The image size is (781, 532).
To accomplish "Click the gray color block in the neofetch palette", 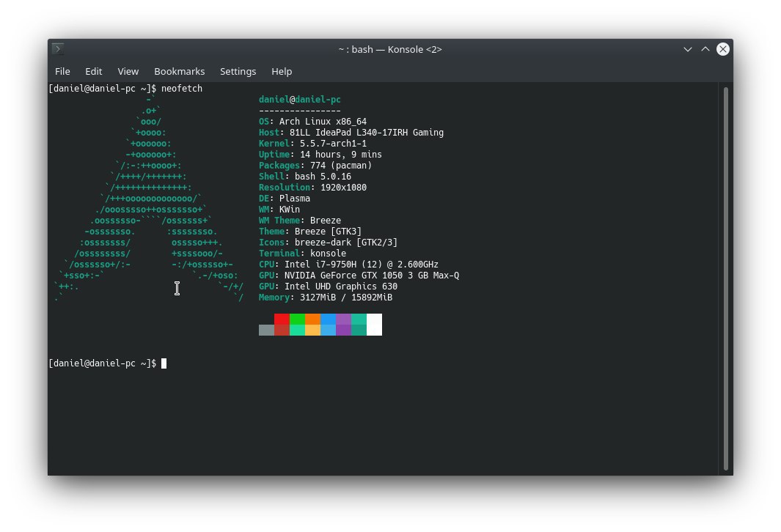I will pyautogui.click(x=266, y=330).
